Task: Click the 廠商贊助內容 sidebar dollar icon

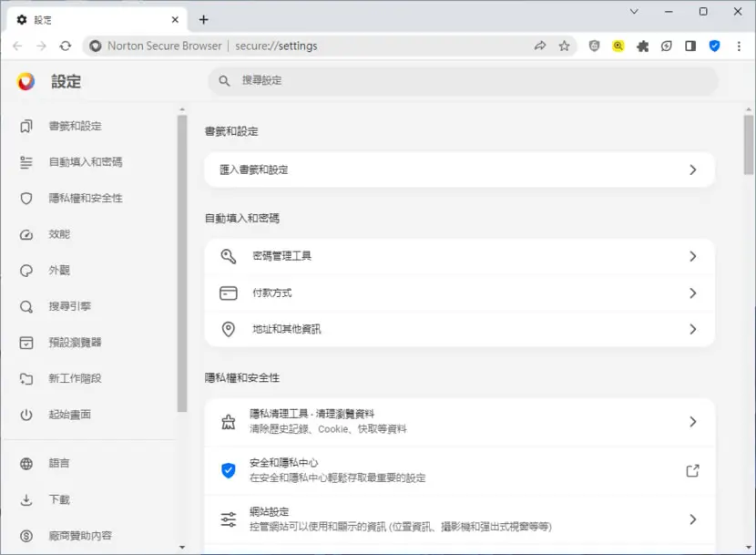Action: point(26,536)
